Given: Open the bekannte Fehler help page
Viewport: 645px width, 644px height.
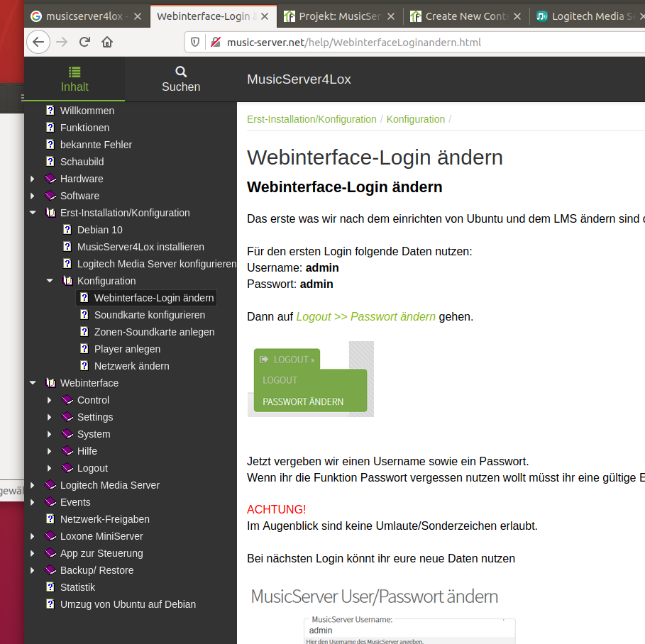Looking at the screenshot, I should point(96,145).
